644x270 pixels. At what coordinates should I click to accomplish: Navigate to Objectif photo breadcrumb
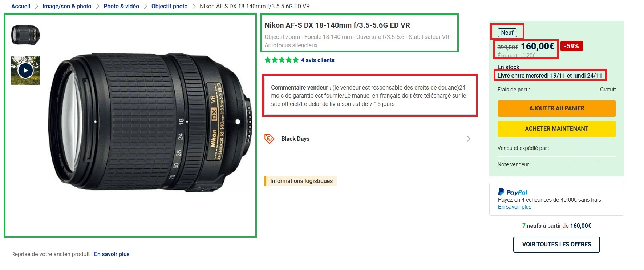tap(170, 6)
